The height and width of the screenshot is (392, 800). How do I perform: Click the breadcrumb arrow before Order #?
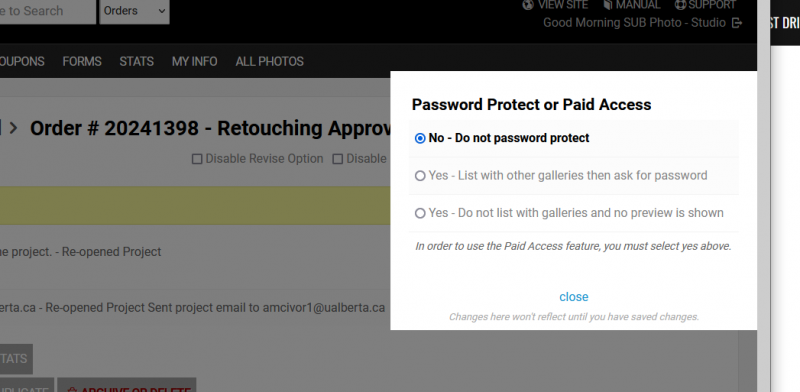(14, 128)
